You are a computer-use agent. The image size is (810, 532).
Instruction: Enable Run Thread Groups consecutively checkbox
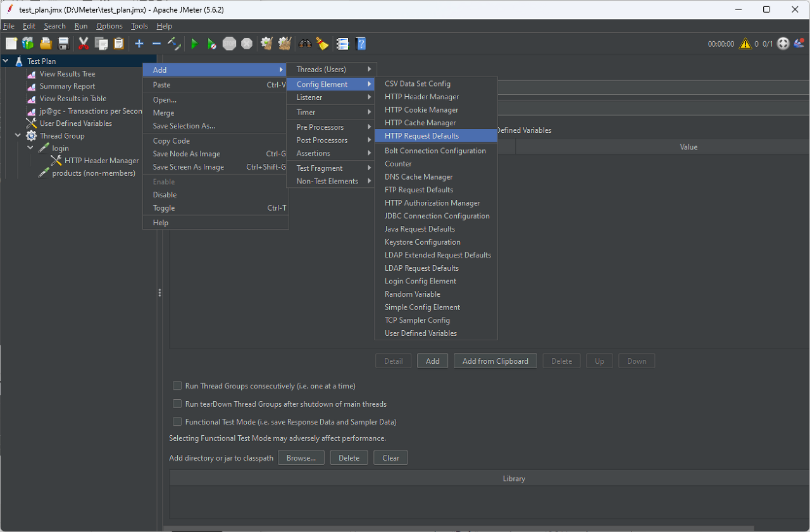[177, 386]
